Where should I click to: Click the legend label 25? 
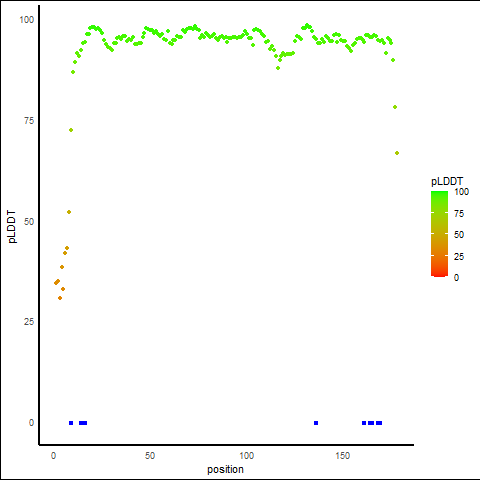point(459,257)
